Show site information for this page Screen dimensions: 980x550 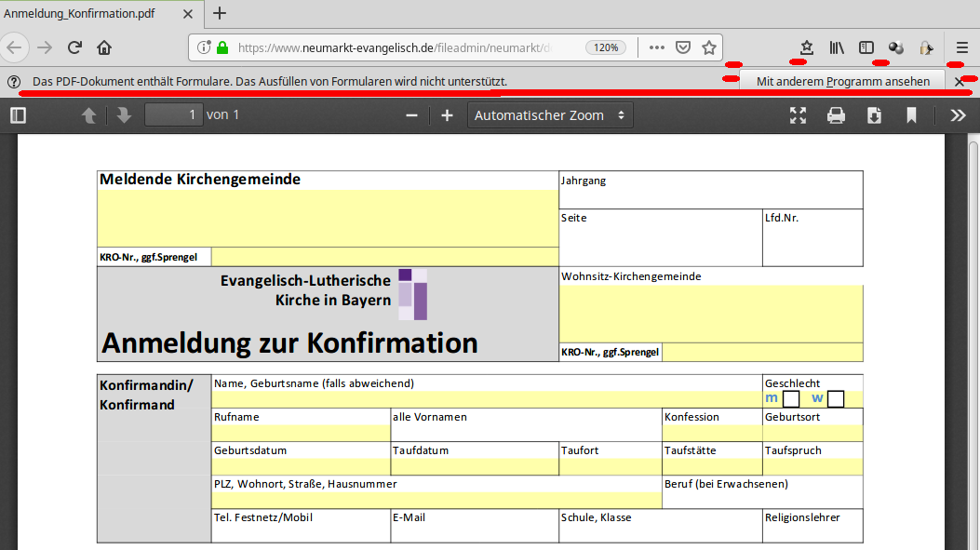click(x=204, y=47)
